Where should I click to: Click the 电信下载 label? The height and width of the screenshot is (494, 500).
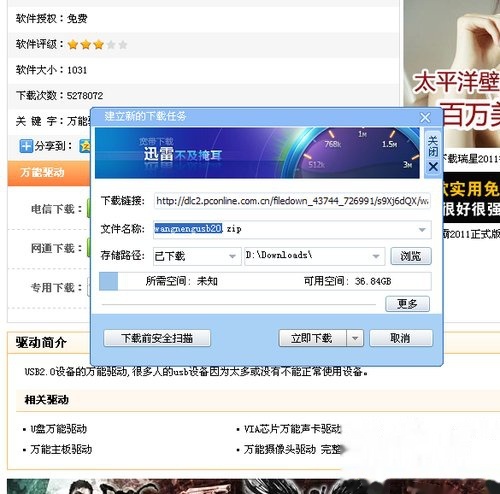point(56,209)
